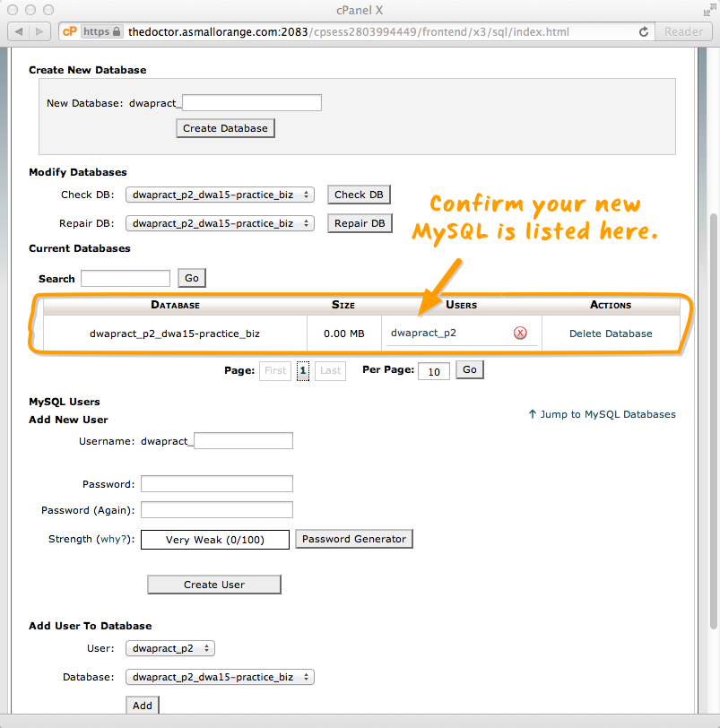Follow the Jump to MySQL Databases link
This screenshot has width=720, height=728.
click(x=602, y=414)
